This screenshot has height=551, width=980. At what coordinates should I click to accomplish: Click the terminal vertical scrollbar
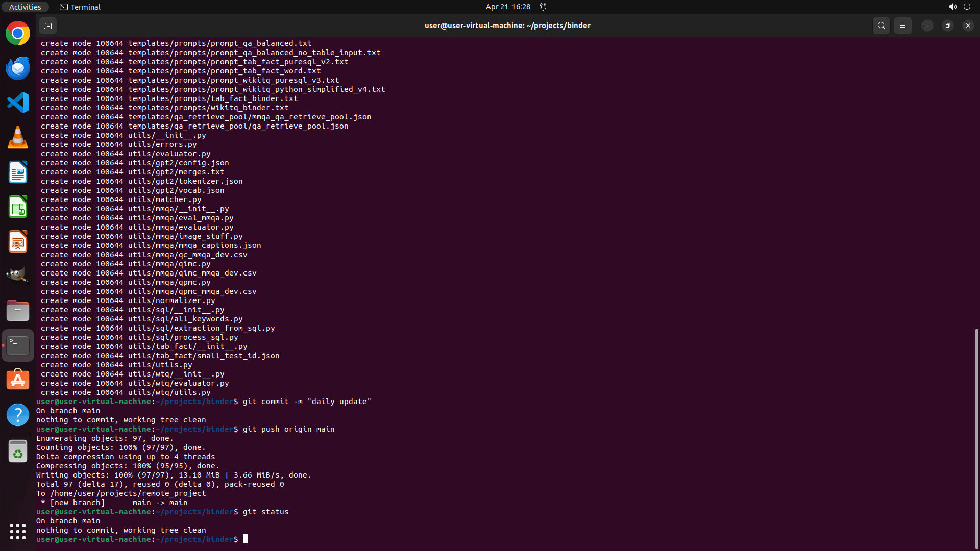click(x=976, y=439)
